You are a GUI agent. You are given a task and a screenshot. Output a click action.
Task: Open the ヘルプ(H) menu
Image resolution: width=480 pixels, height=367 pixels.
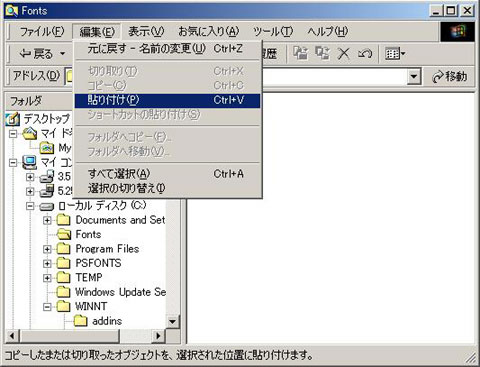point(328,32)
